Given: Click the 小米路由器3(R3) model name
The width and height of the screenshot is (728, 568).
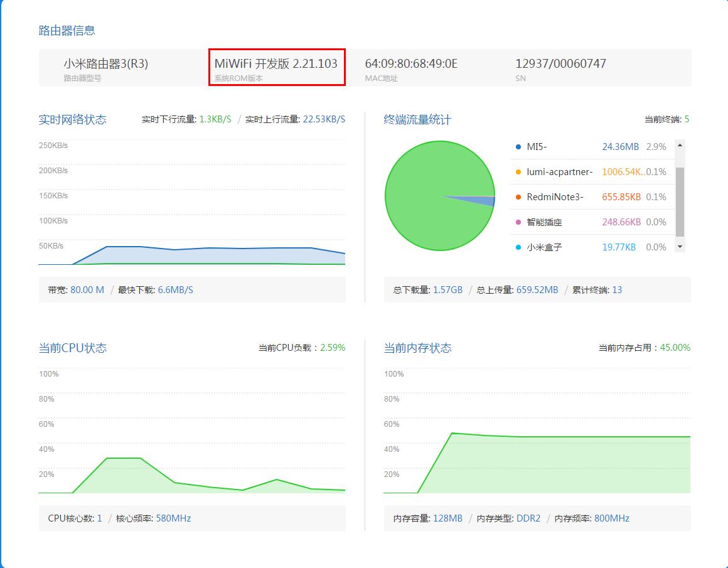Looking at the screenshot, I should click(106, 63).
